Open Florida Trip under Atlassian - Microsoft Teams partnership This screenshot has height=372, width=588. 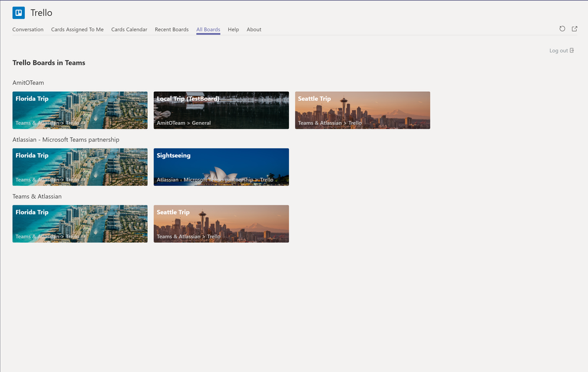80,167
